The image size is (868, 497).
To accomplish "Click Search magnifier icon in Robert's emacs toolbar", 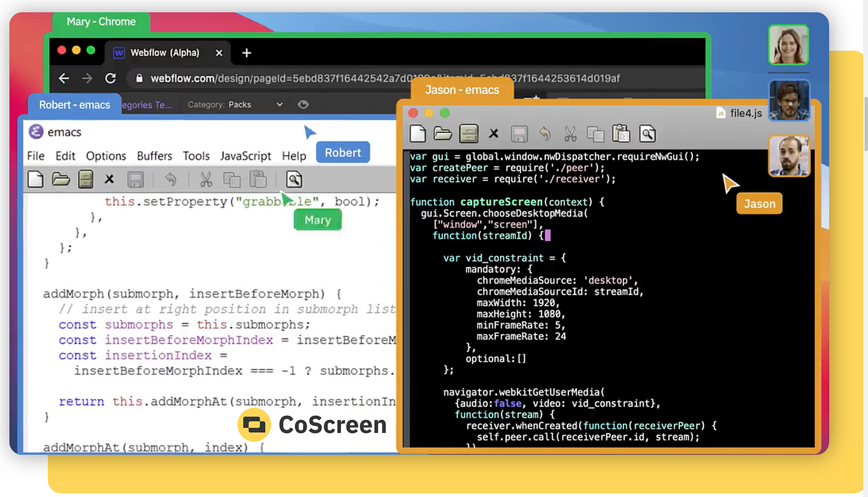I will [x=294, y=180].
